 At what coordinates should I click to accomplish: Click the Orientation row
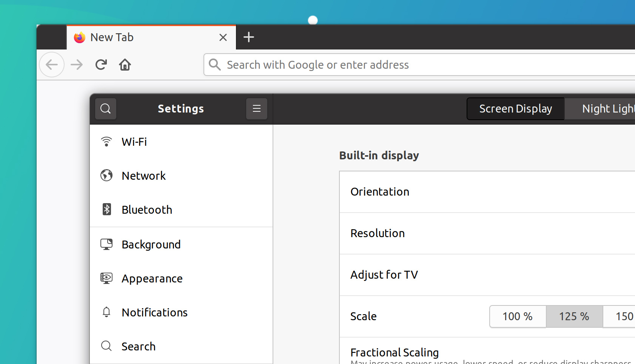click(x=487, y=192)
